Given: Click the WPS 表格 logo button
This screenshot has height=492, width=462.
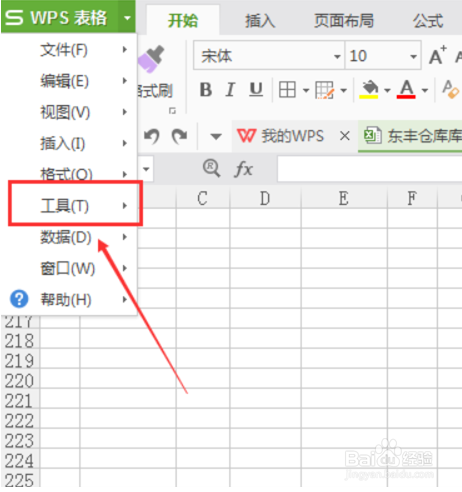Looking at the screenshot, I should [x=60, y=17].
